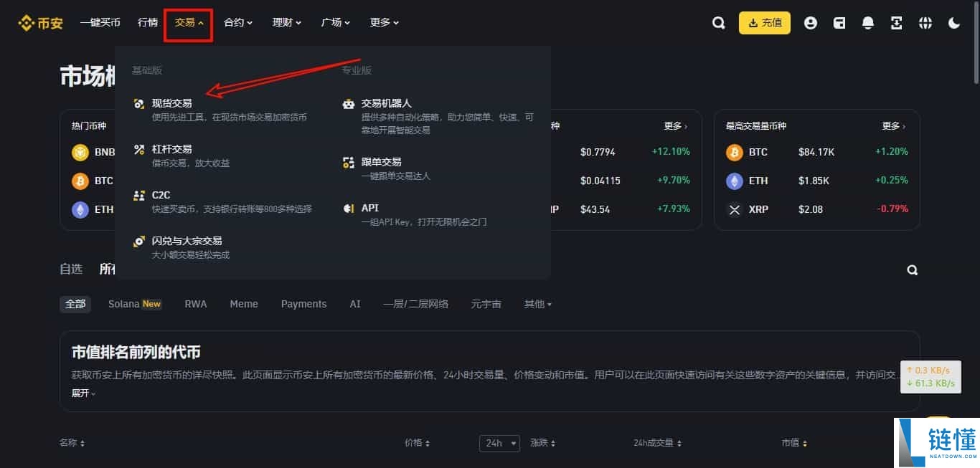Select 杠杆交易 menu entry
980x468 pixels.
221,156
